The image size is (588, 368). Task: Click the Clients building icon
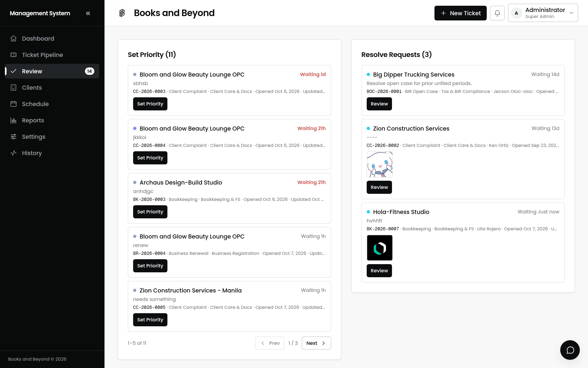[13, 88]
